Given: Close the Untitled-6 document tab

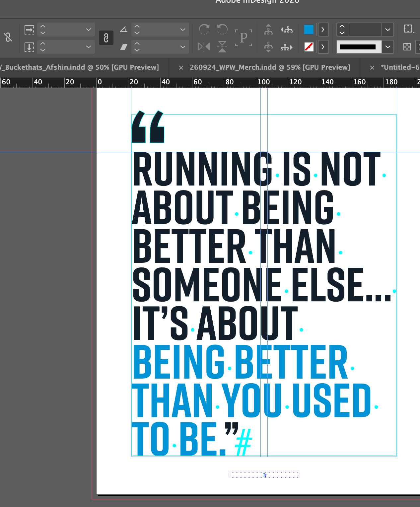Looking at the screenshot, I should point(372,68).
